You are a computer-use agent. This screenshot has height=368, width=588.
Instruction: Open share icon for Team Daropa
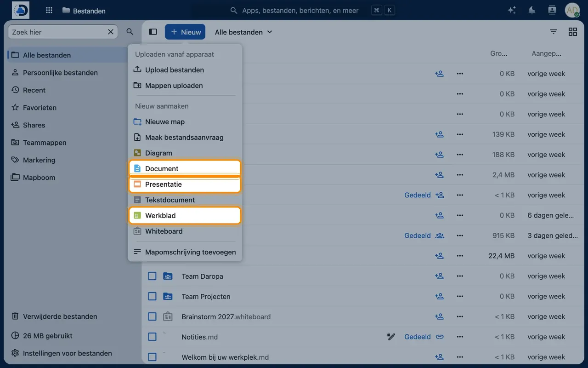coord(440,276)
